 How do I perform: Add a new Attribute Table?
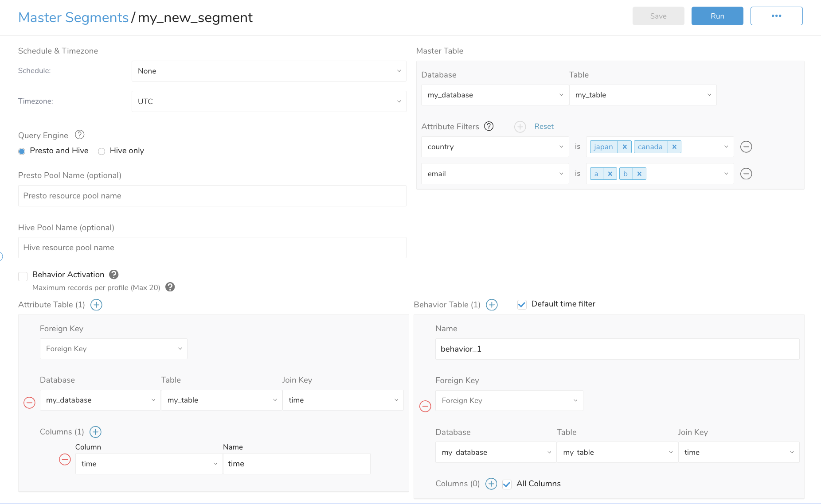(x=96, y=305)
